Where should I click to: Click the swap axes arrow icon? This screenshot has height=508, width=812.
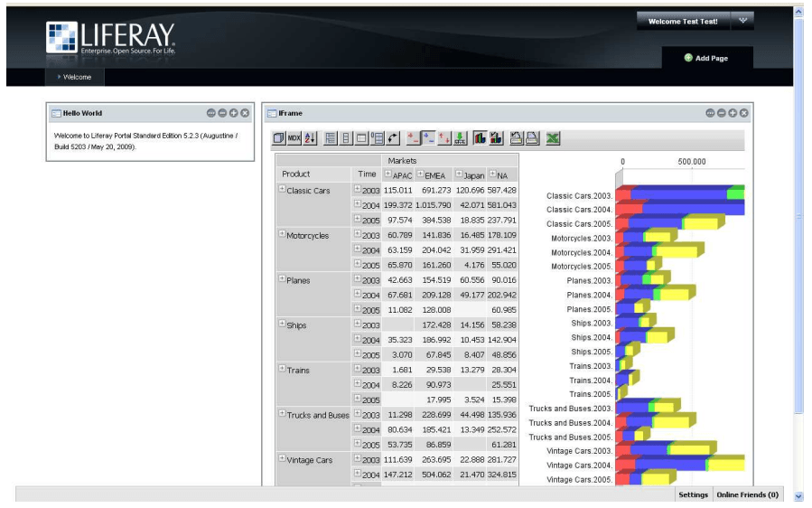click(x=393, y=138)
